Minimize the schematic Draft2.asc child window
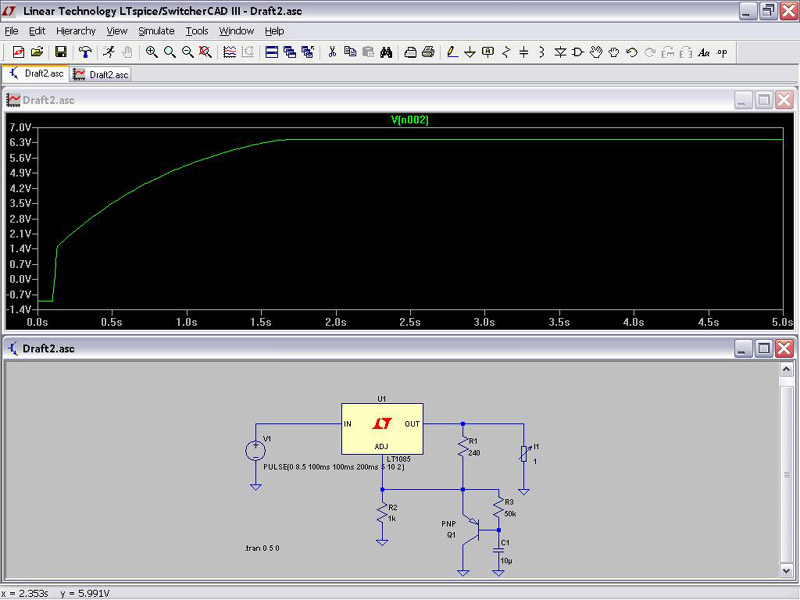The image size is (800, 600). 743,348
